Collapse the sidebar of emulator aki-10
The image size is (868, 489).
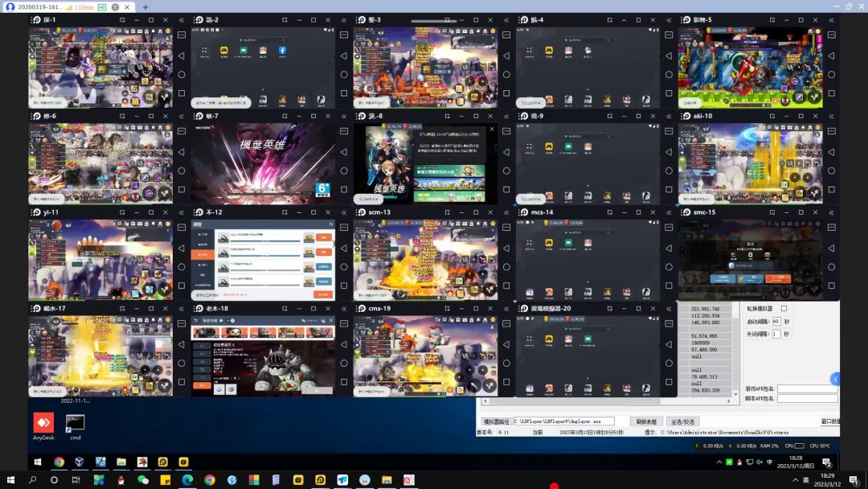pyautogui.click(x=830, y=116)
